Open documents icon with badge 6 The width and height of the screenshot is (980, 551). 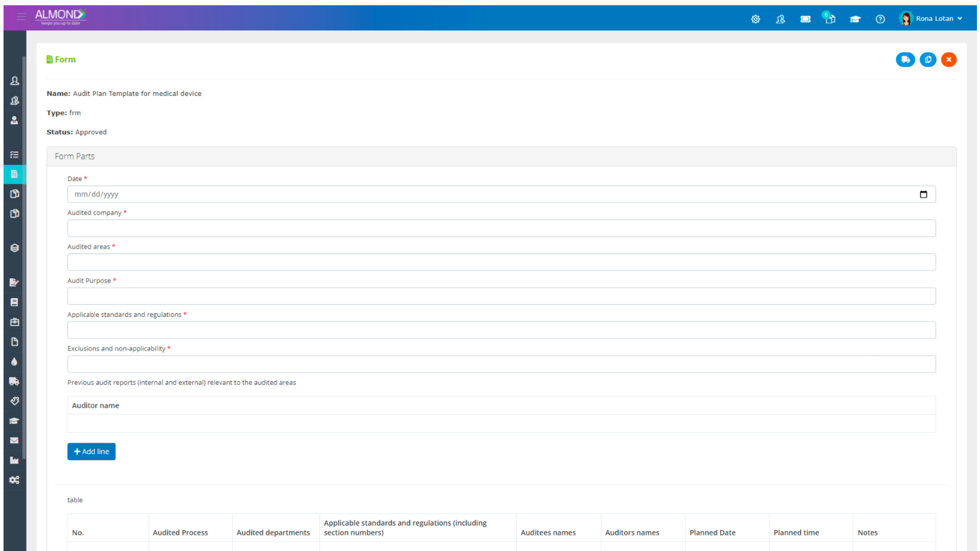[829, 18]
